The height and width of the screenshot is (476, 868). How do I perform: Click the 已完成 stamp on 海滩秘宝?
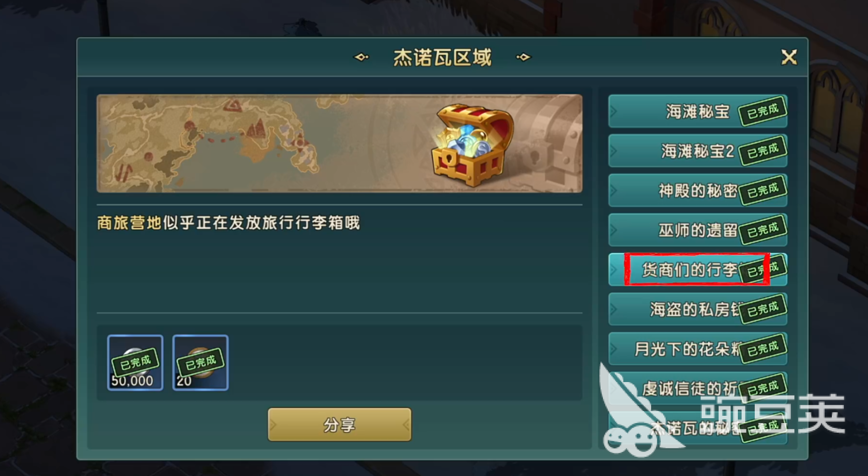coord(763,111)
